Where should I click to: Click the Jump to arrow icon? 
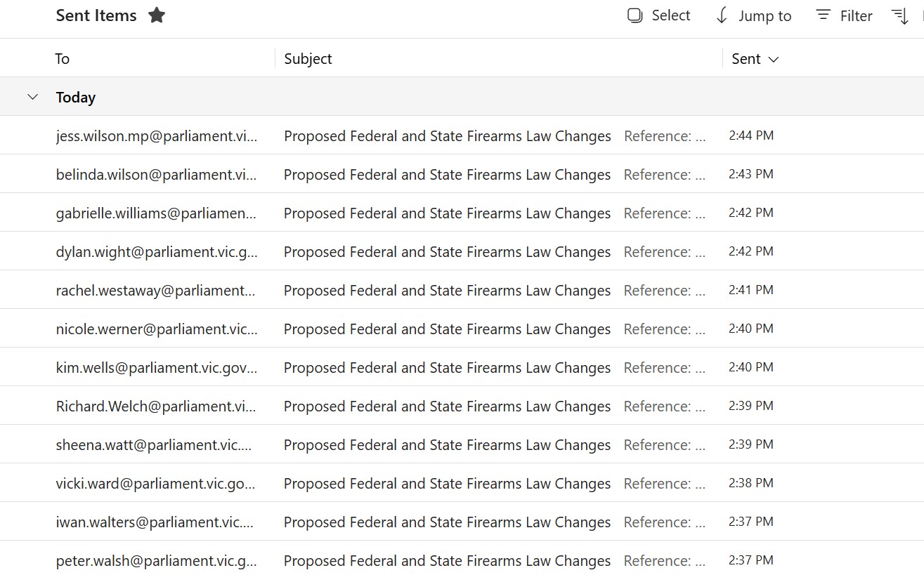coord(722,15)
